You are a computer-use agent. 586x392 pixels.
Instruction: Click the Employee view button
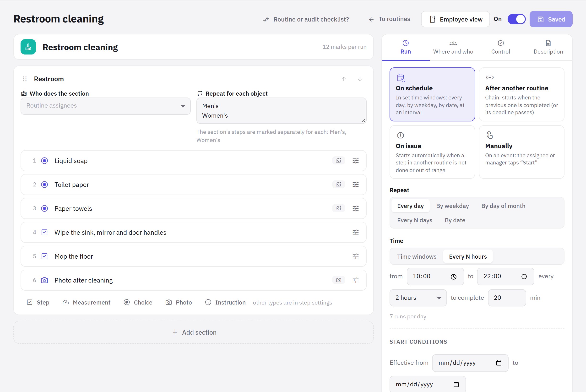click(455, 19)
